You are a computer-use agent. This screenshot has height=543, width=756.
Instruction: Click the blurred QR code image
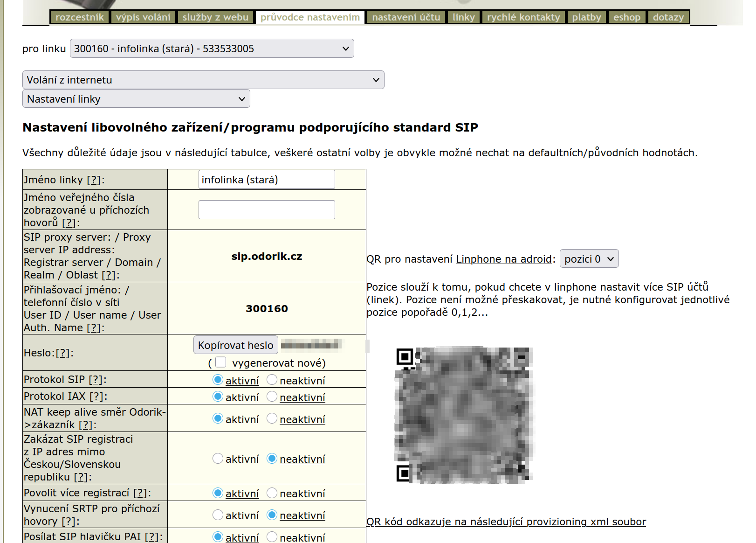(x=464, y=415)
